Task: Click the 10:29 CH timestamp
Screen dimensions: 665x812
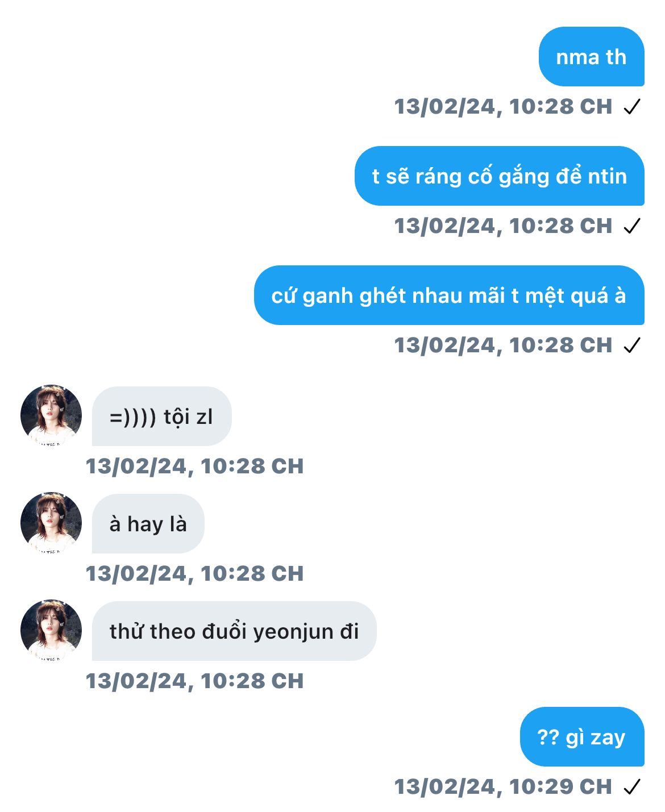Action: point(503,786)
